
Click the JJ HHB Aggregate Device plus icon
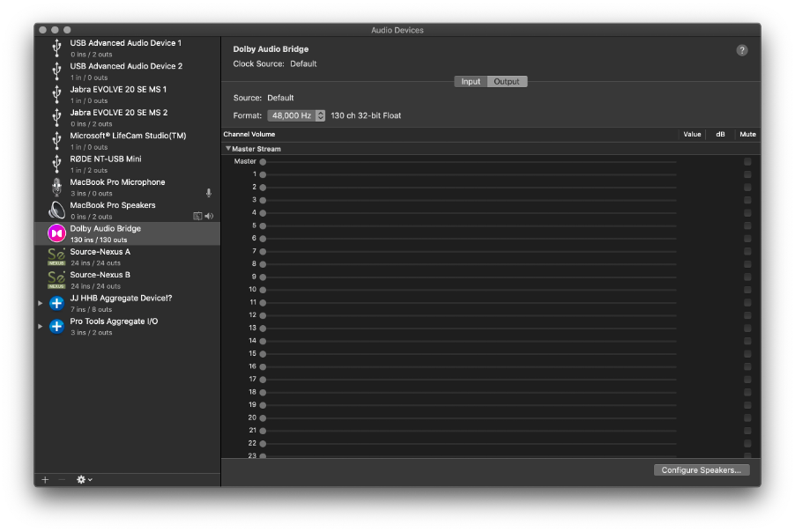coord(56,304)
